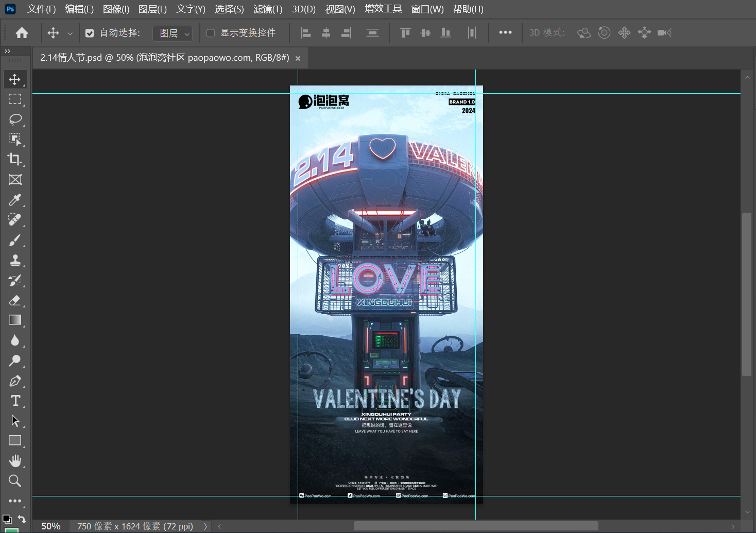Expand toolbox with double-arrow toggle
The height and width of the screenshot is (533, 756).
tap(7, 51)
